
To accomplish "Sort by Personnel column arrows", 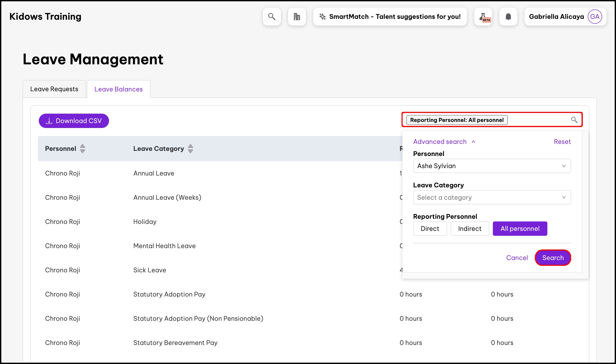I will coord(83,149).
